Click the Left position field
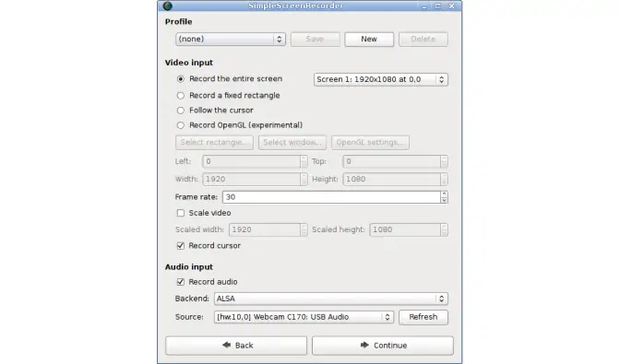 click(252, 161)
